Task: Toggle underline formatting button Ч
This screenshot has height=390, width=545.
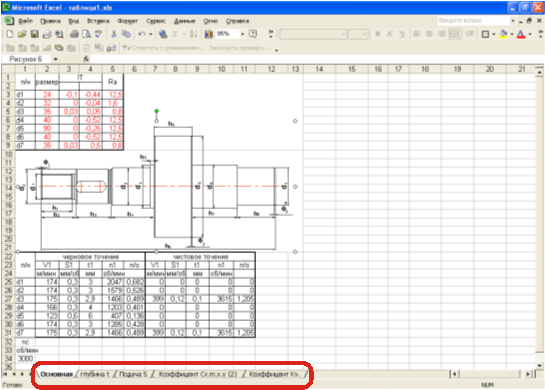Action: [x=402, y=34]
